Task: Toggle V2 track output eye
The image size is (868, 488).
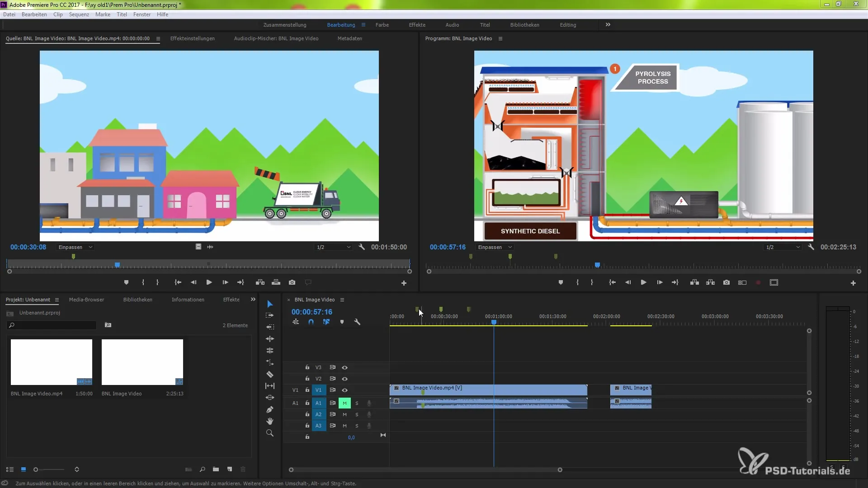Action: point(344,379)
